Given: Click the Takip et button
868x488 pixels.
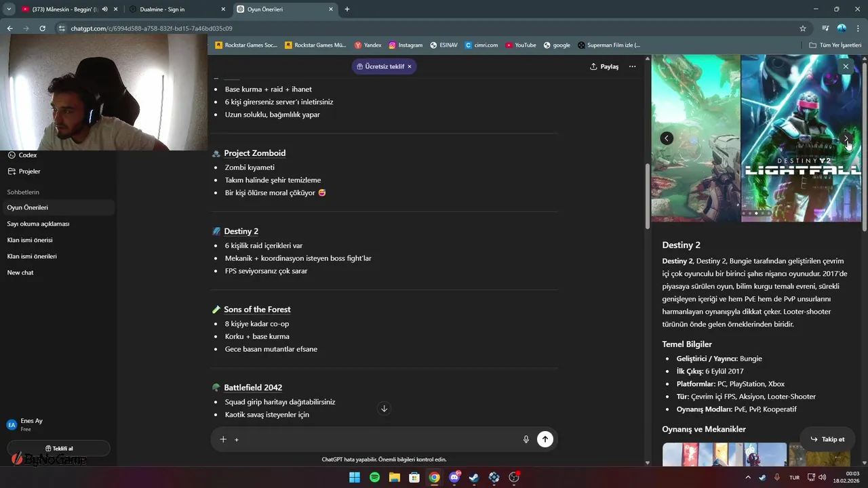Looking at the screenshot, I should pos(827,439).
